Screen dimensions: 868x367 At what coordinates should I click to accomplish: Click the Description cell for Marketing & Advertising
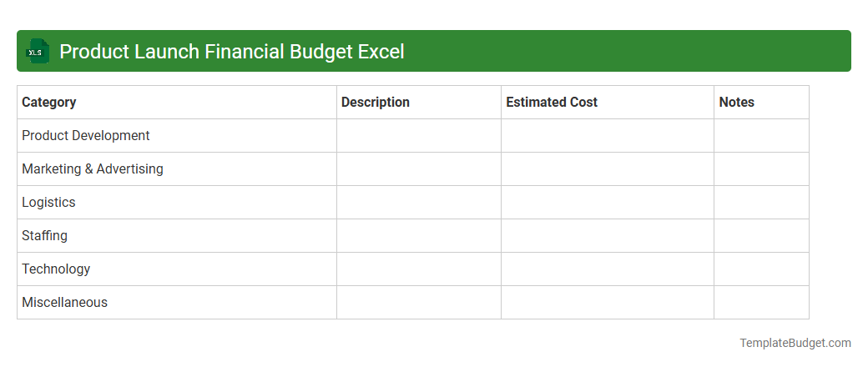(419, 168)
